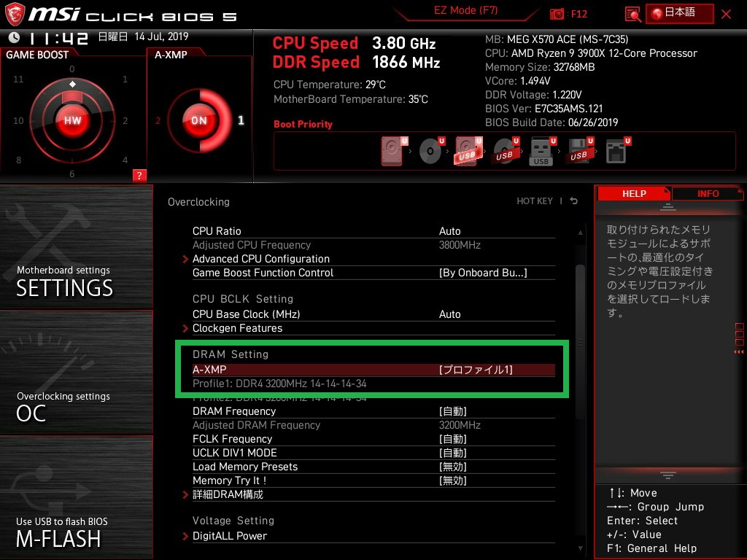Click the settings list scroll-up arrow
This screenshot has width=747, height=560.
[x=580, y=233]
